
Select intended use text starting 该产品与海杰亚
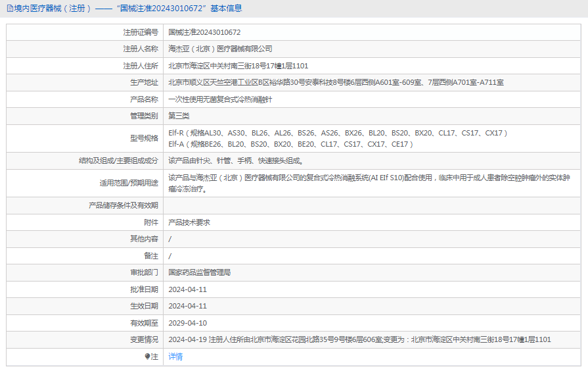[369, 184]
